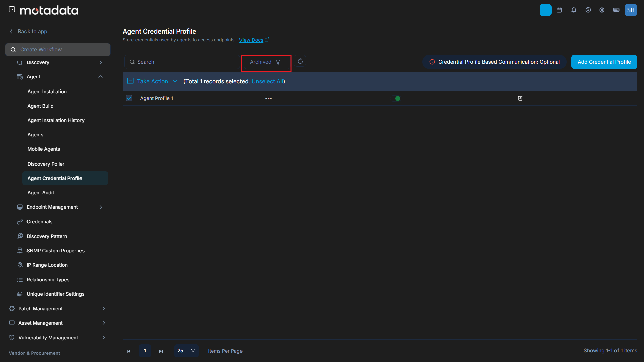Expand the Discovery menu section

click(x=100, y=63)
